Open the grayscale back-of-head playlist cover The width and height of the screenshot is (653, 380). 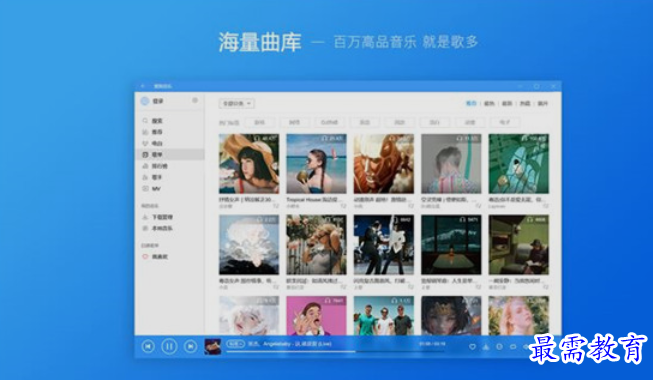(x=451, y=163)
